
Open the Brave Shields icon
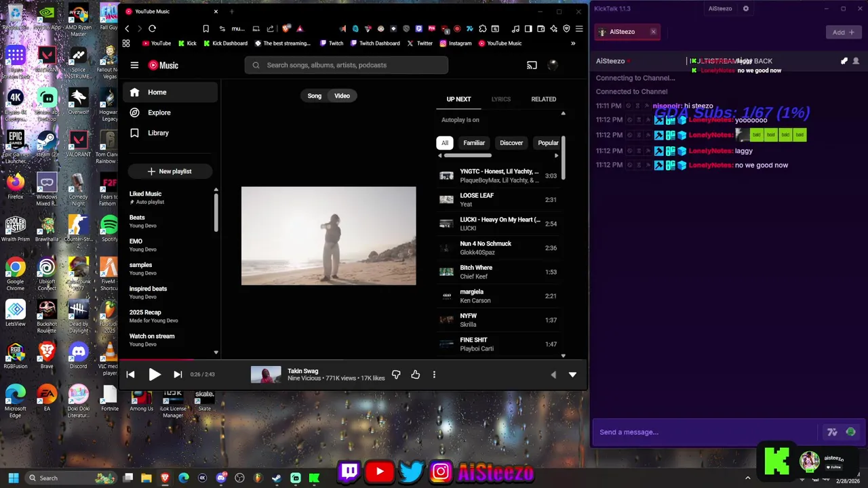pos(286,28)
